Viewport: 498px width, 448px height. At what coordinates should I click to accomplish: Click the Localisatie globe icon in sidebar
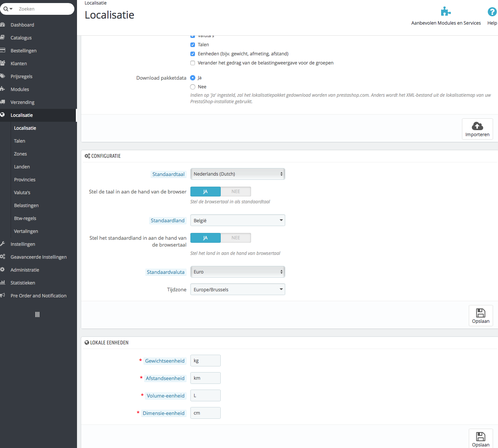(3, 115)
